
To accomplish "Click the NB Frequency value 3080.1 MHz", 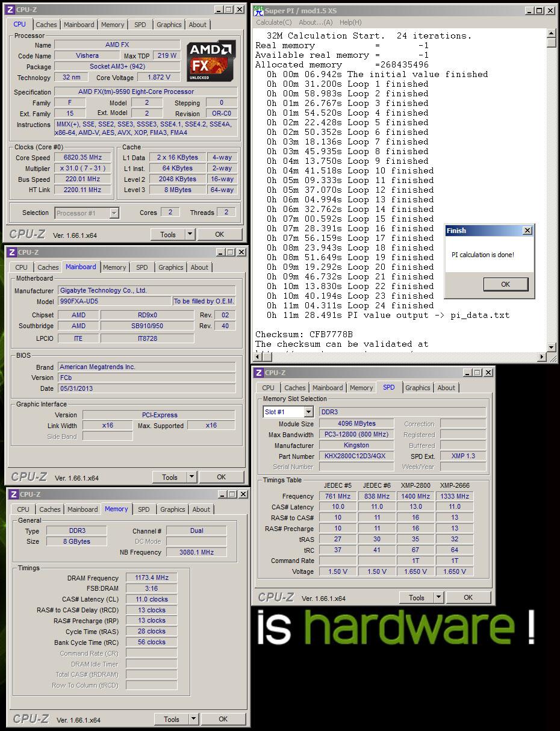I will (x=196, y=552).
